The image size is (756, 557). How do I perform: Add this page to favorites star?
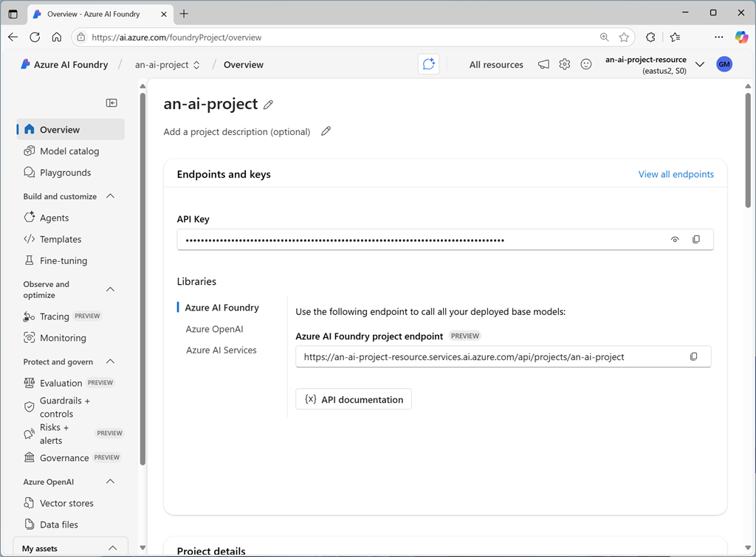624,37
